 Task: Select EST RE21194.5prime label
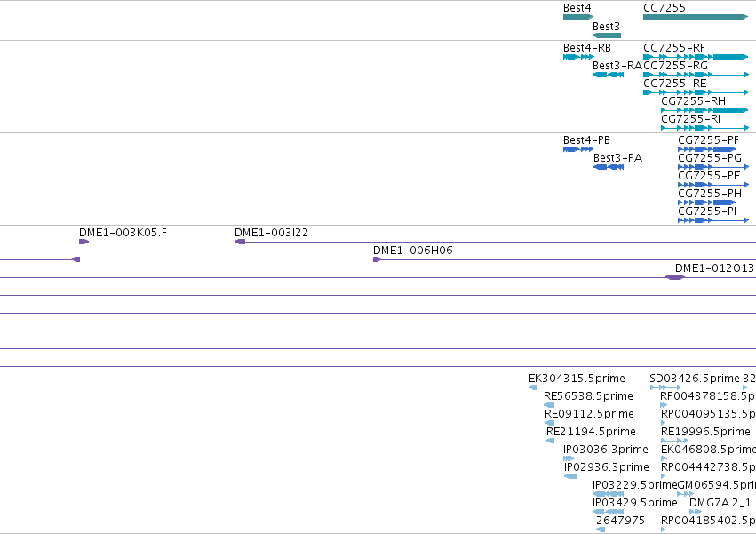coord(591,432)
